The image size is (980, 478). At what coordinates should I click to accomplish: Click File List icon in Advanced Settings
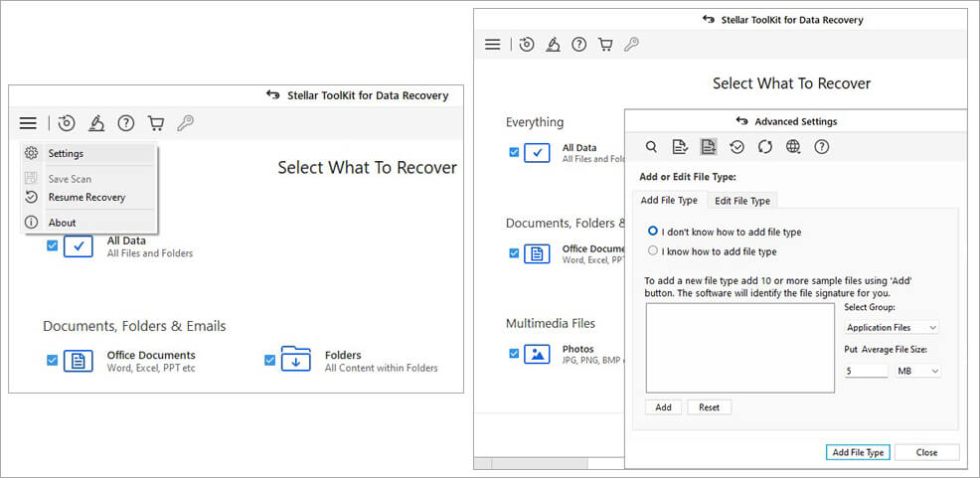click(680, 147)
